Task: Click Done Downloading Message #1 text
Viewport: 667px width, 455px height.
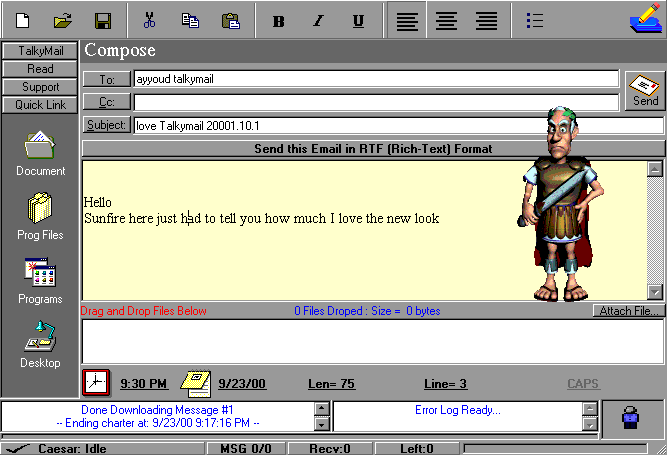Action: pos(157,410)
